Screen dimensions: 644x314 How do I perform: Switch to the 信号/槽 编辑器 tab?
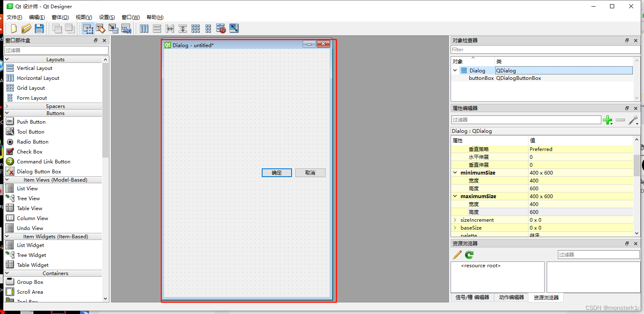pos(472,297)
